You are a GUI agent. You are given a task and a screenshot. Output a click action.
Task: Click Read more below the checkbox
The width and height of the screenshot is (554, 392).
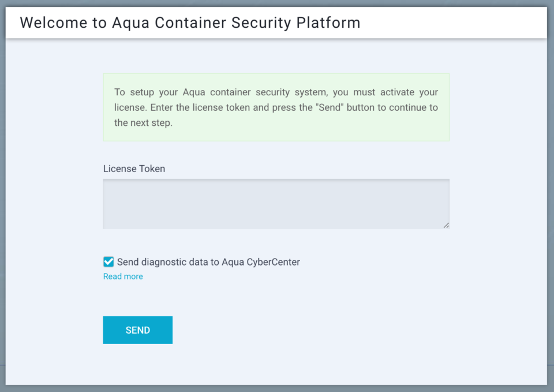pyautogui.click(x=122, y=276)
